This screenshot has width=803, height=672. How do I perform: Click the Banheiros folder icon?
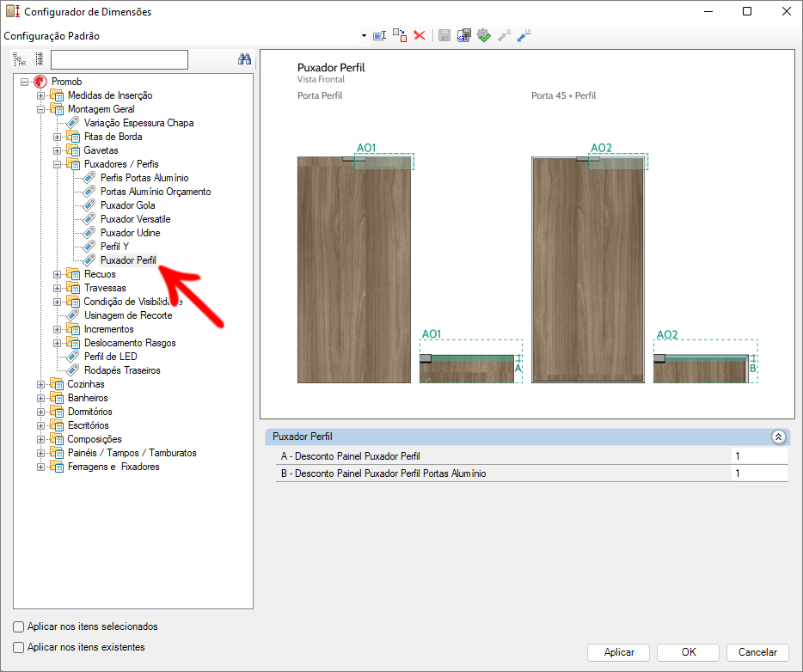click(x=57, y=398)
